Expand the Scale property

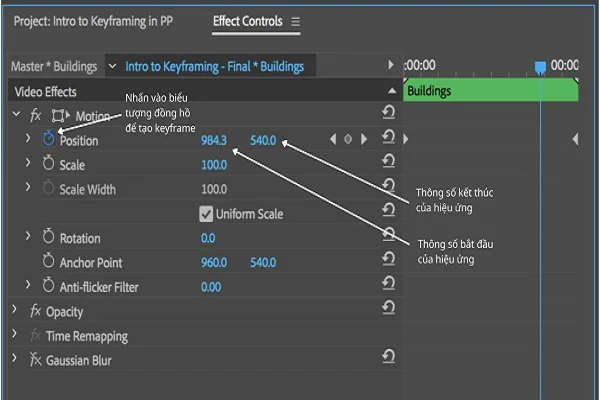pos(28,163)
